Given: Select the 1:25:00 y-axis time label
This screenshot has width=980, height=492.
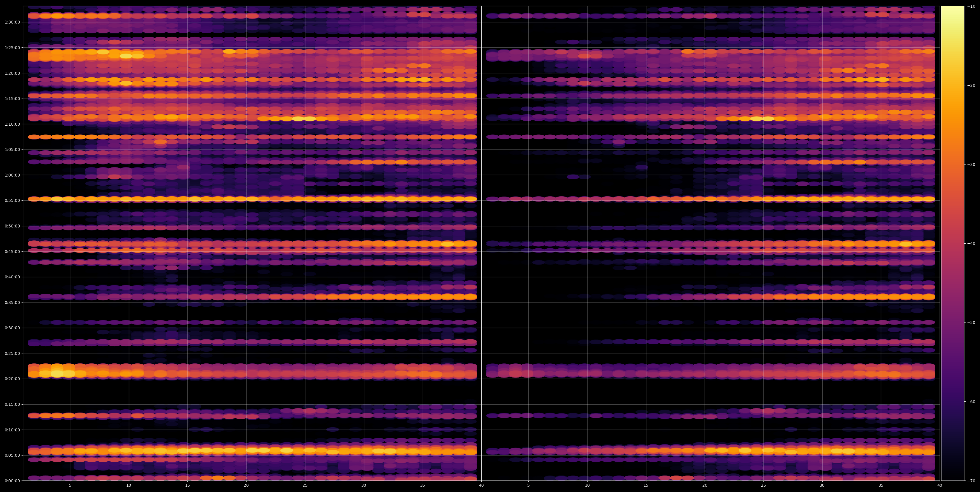Looking at the screenshot, I should click(12, 47).
